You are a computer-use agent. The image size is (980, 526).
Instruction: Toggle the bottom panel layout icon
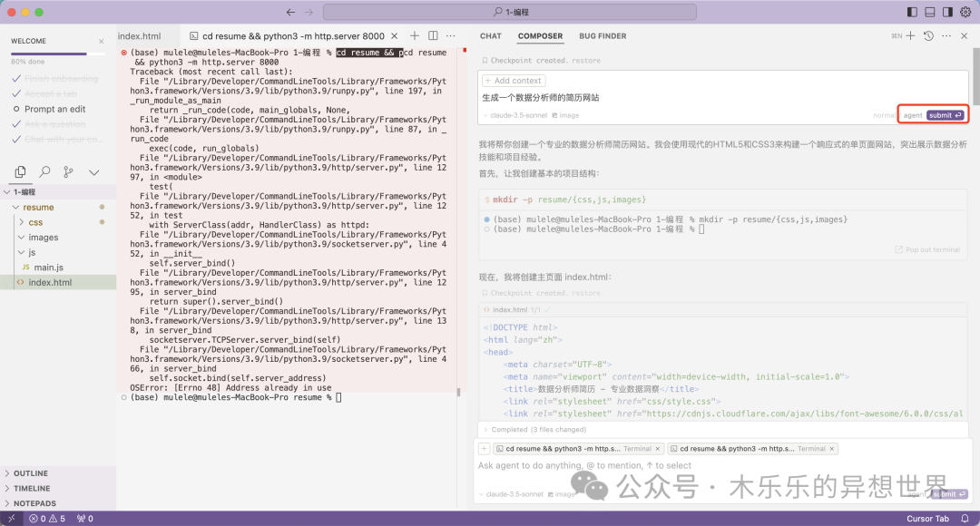click(930, 12)
